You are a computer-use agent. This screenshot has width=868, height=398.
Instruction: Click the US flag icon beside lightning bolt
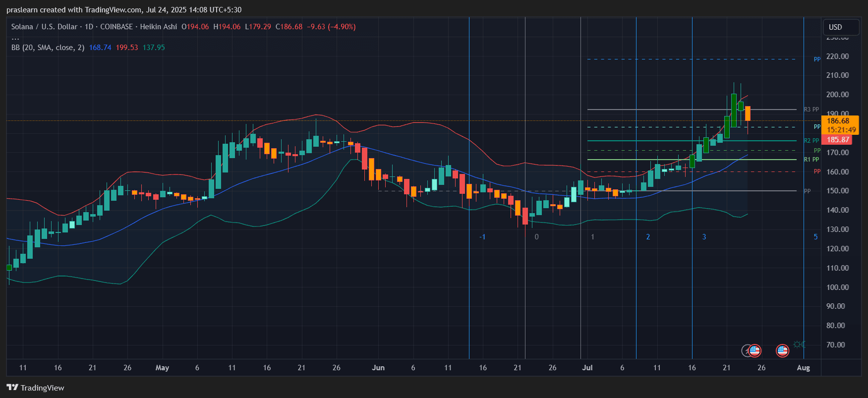click(x=754, y=351)
